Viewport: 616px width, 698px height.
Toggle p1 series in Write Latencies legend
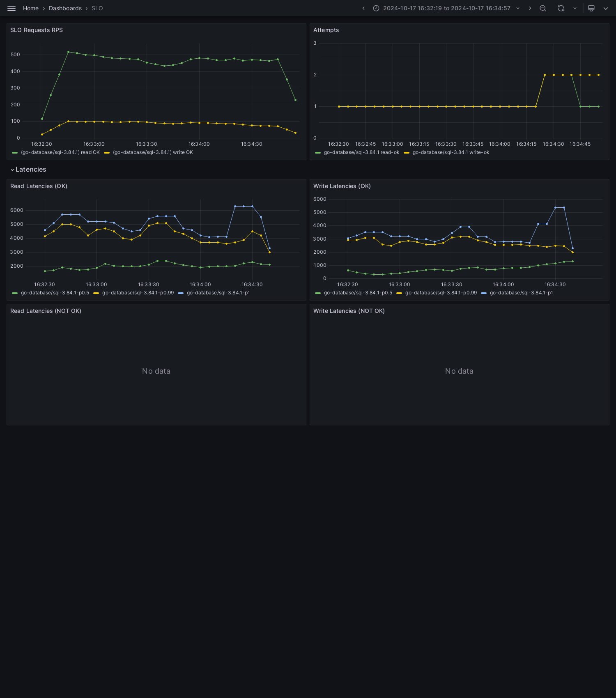521,293
